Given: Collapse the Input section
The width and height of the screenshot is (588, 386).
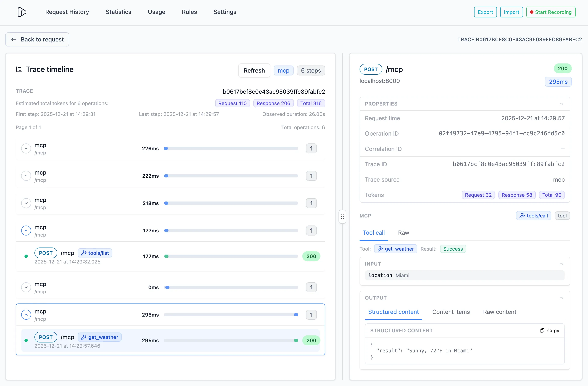Looking at the screenshot, I should (x=561, y=264).
